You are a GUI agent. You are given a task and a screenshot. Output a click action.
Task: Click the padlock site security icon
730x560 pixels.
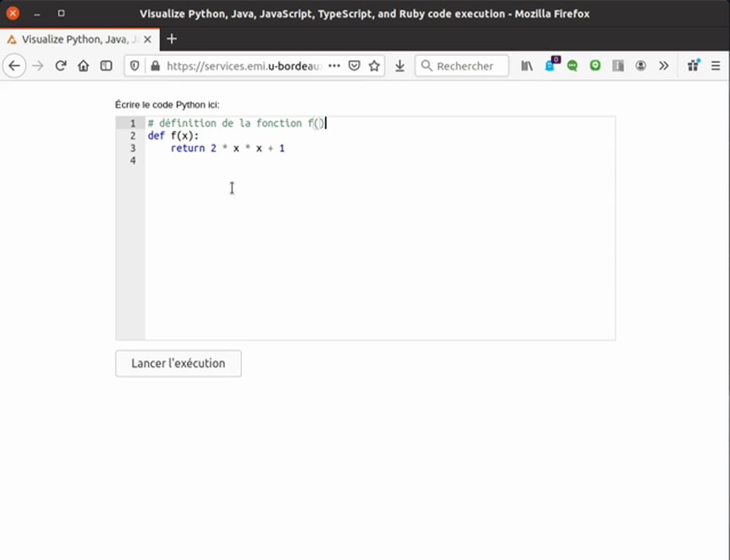point(155,66)
